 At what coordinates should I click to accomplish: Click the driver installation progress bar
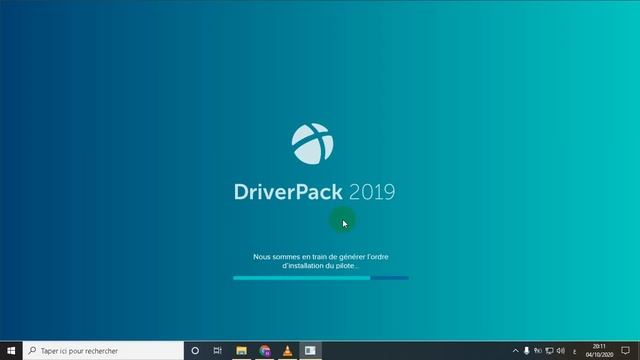click(321, 278)
